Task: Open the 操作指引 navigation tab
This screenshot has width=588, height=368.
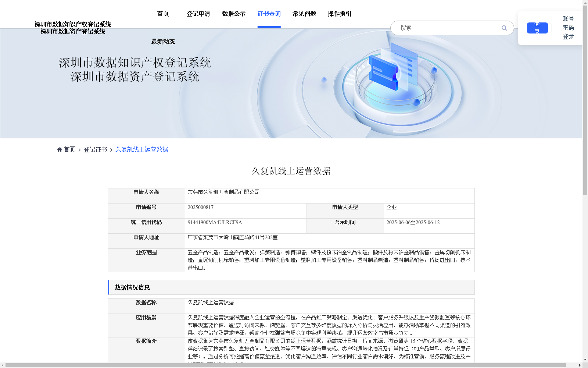Action: (x=340, y=14)
